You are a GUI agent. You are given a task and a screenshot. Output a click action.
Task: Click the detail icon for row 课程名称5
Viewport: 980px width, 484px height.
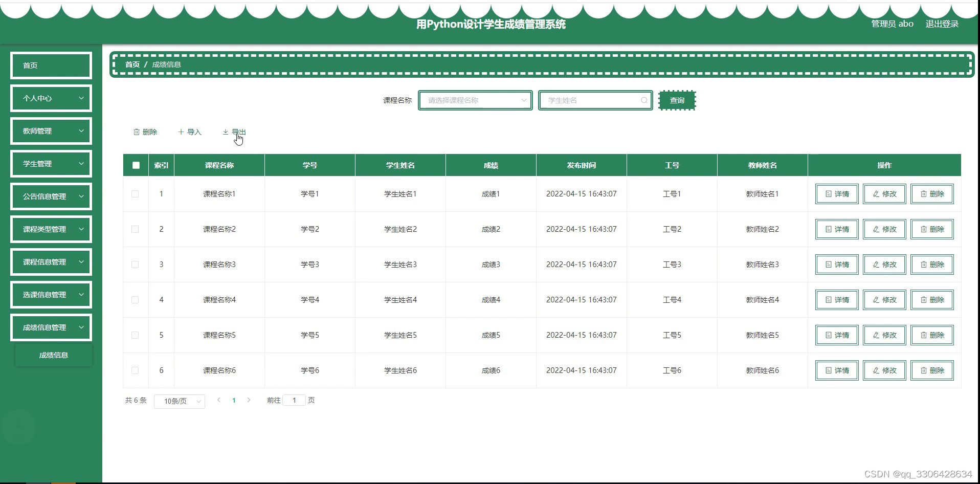829,335
